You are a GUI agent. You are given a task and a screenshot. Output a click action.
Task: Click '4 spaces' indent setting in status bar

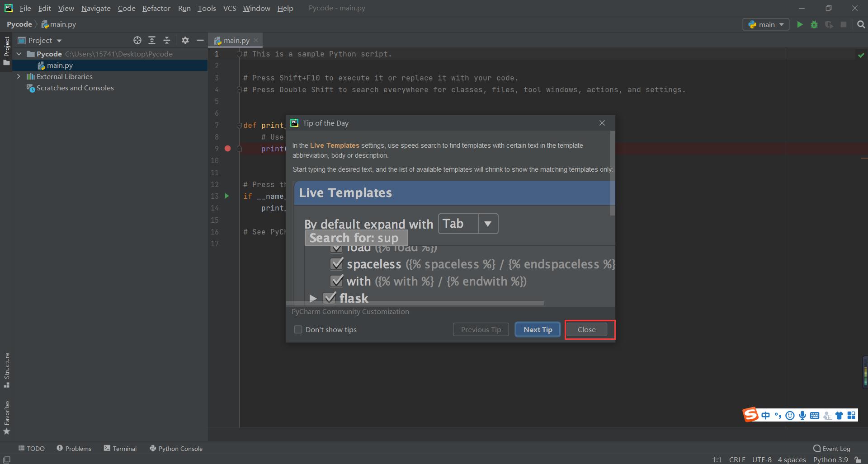point(792,459)
